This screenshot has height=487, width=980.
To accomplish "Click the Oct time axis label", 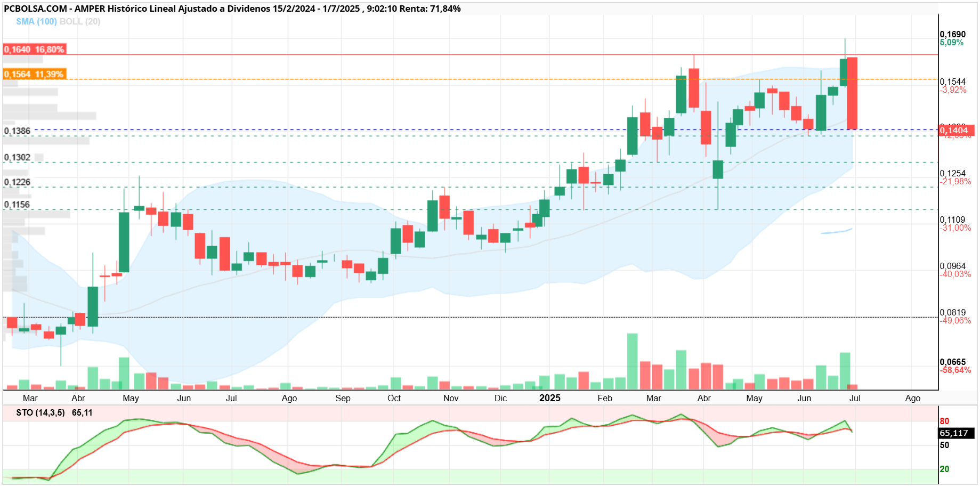I will 394,398.
